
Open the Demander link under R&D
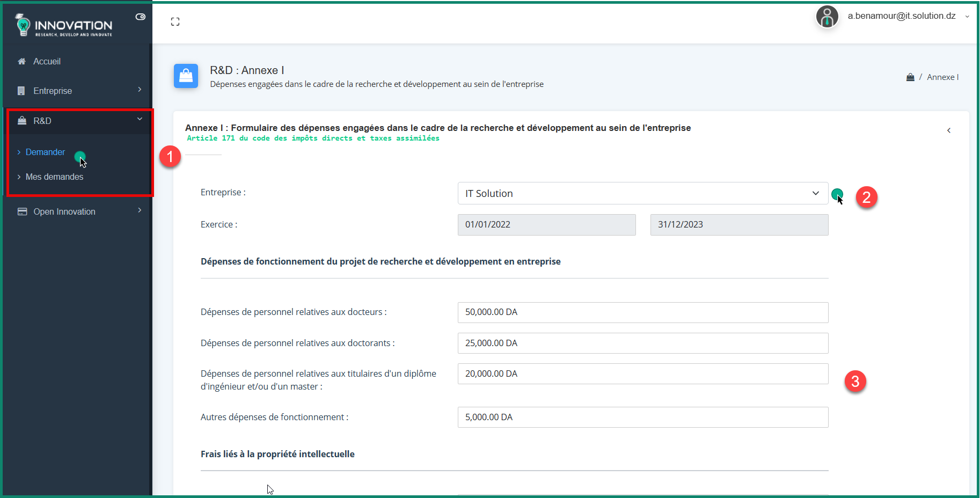pyautogui.click(x=45, y=152)
